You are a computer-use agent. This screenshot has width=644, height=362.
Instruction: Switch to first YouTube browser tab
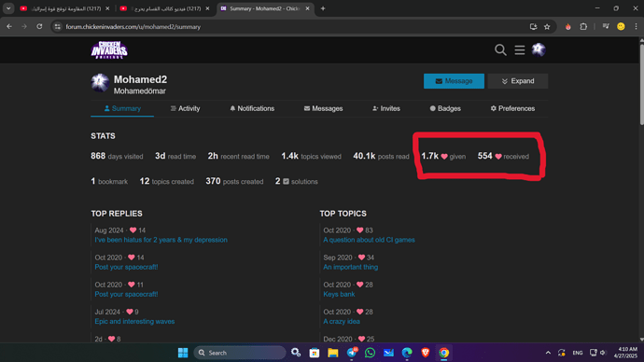coord(65,8)
